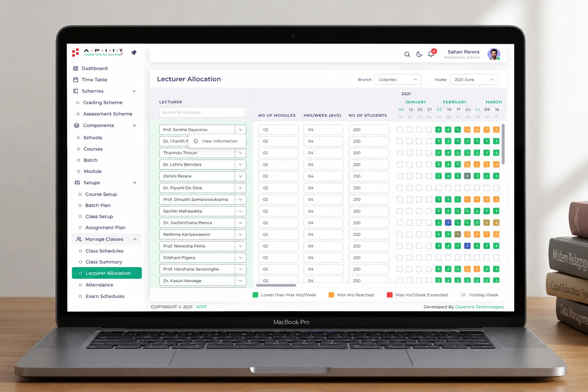Click the Schemes book icon
This screenshot has height=392, width=588.
(x=75, y=91)
